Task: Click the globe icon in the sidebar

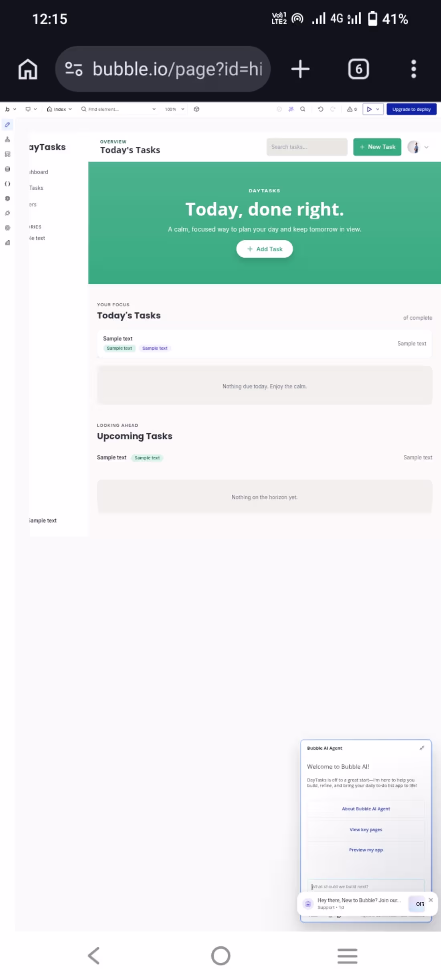Action: point(7,198)
